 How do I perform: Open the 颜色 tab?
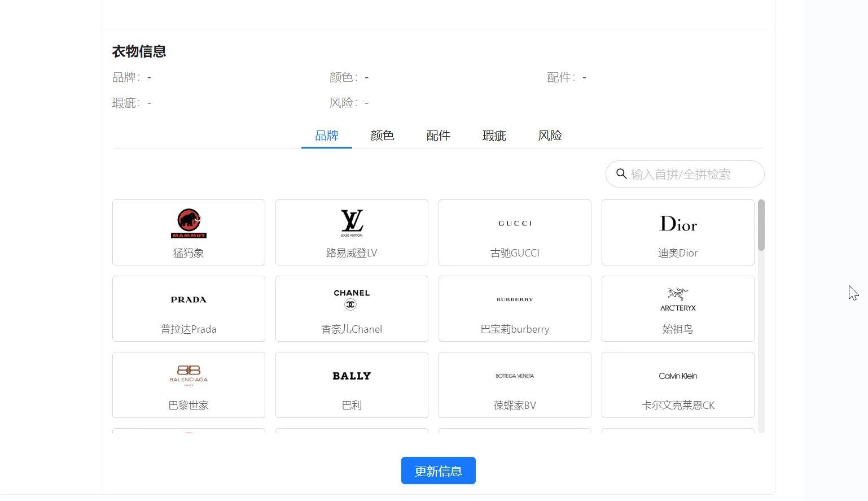382,136
